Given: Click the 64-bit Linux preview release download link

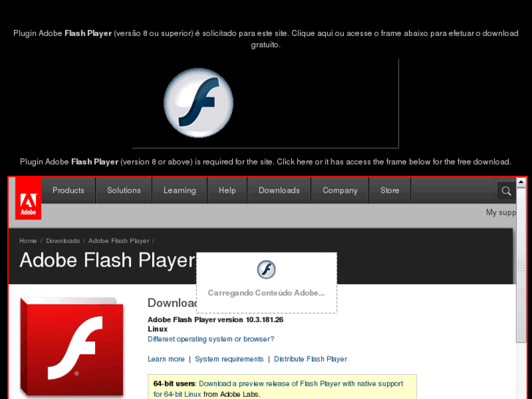Looking at the screenshot, I should pos(278,389).
